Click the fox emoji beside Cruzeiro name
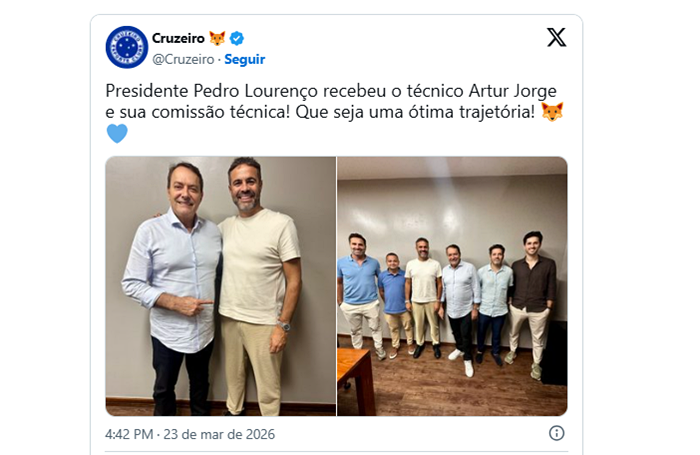 (217, 38)
